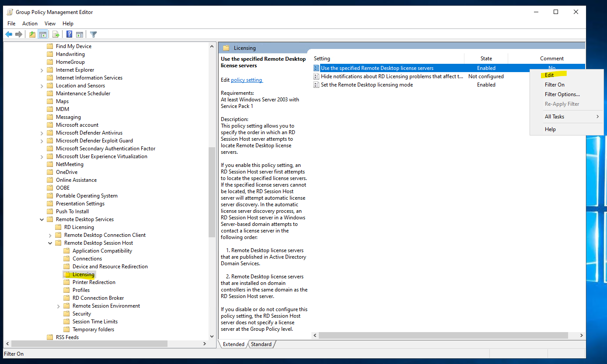
Task: Click the Maps folder icon
Action: [x=50, y=101]
